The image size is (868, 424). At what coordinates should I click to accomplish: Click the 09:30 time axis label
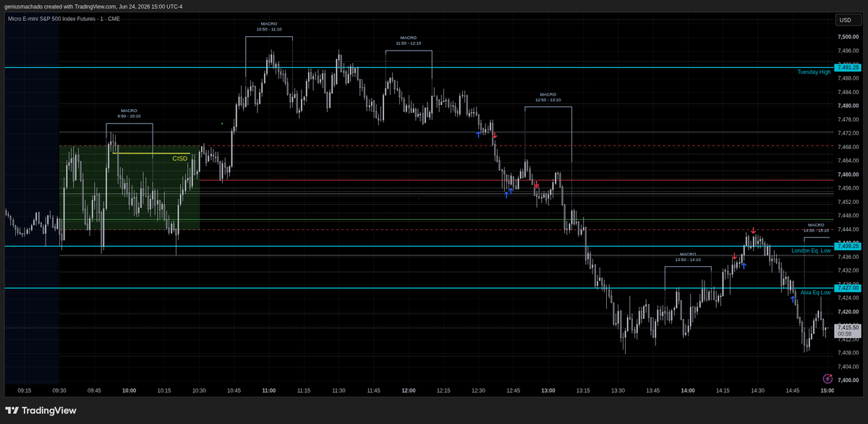click(x=59, y=391)
